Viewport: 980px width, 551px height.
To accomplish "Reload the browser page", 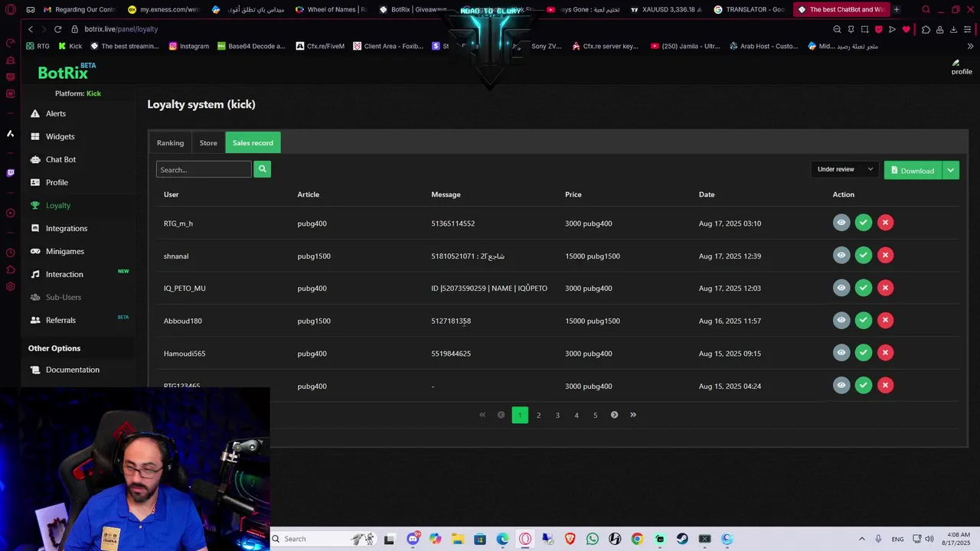I will (57, 29).
